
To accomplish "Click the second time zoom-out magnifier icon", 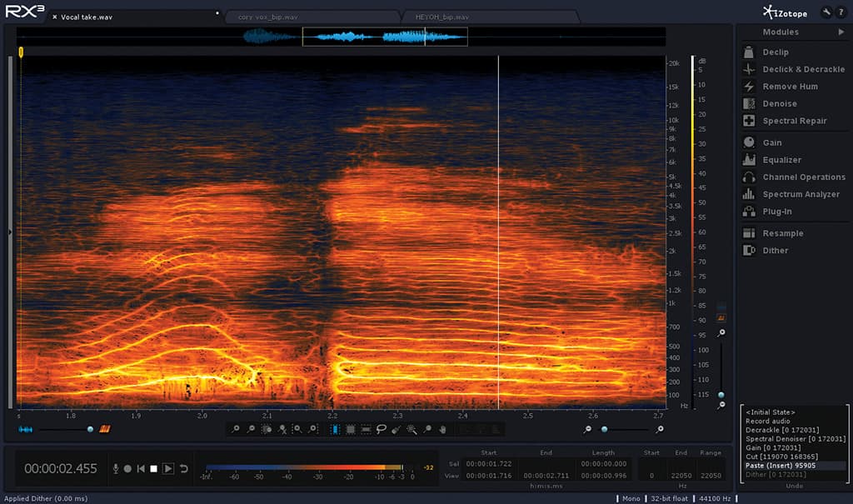I will (251, 429).
